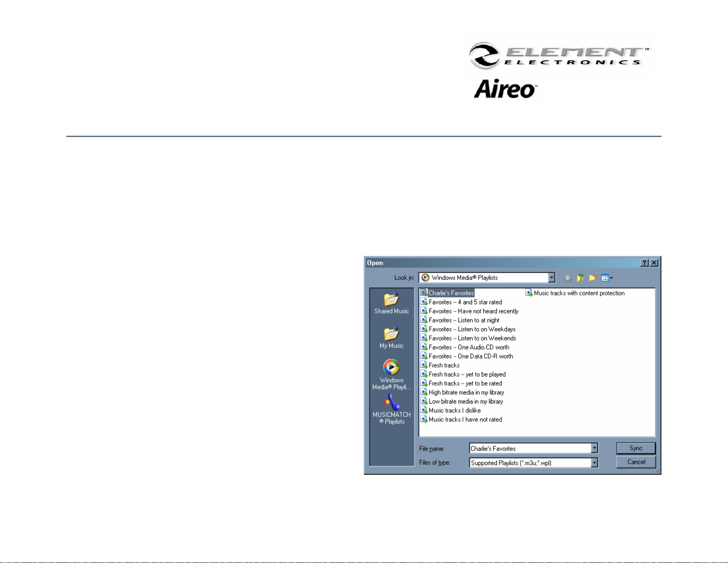Open the Shared Music folder shortcut
728x563 pixels.
(391, 303)
